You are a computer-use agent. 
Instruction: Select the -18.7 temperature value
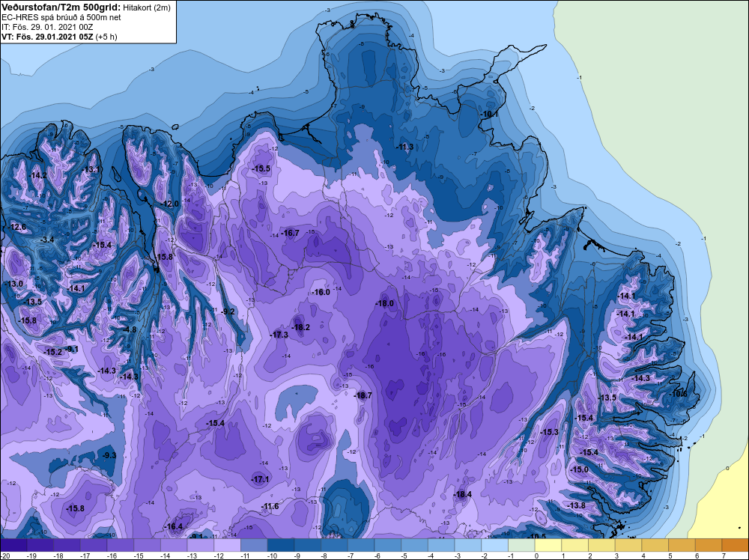pos(363,395)
